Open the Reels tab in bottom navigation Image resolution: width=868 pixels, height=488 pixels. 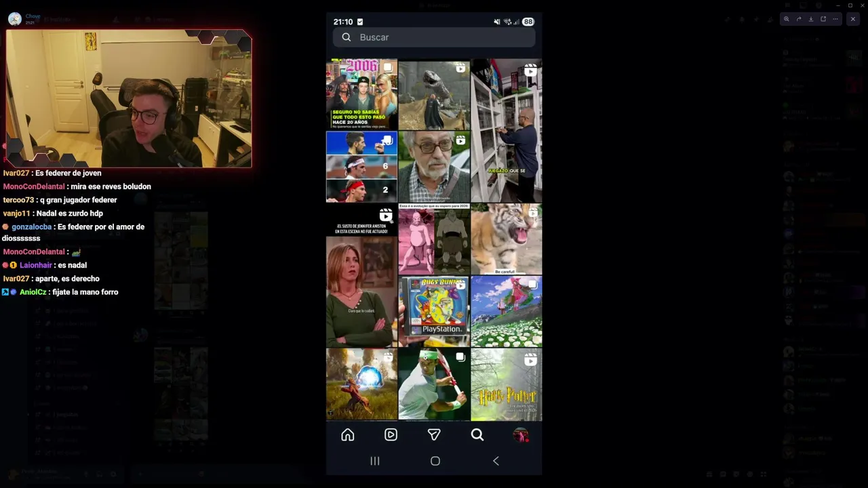[391, 435]
